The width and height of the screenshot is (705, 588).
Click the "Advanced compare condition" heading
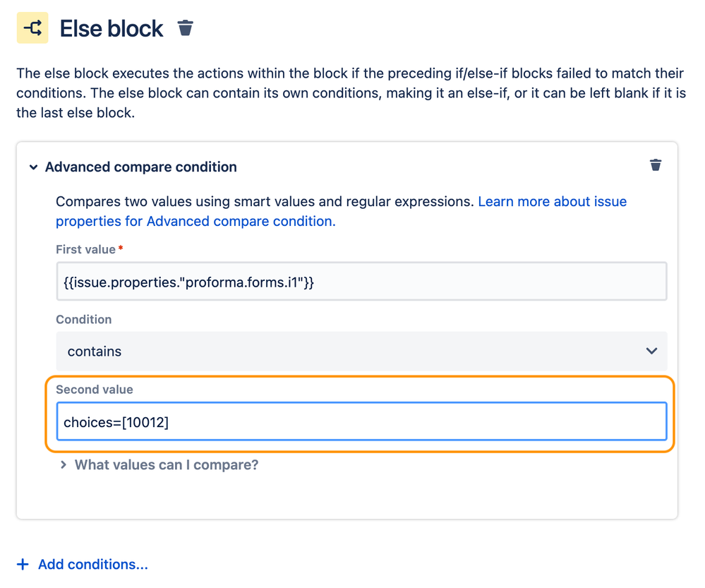[x=141, y=167]
